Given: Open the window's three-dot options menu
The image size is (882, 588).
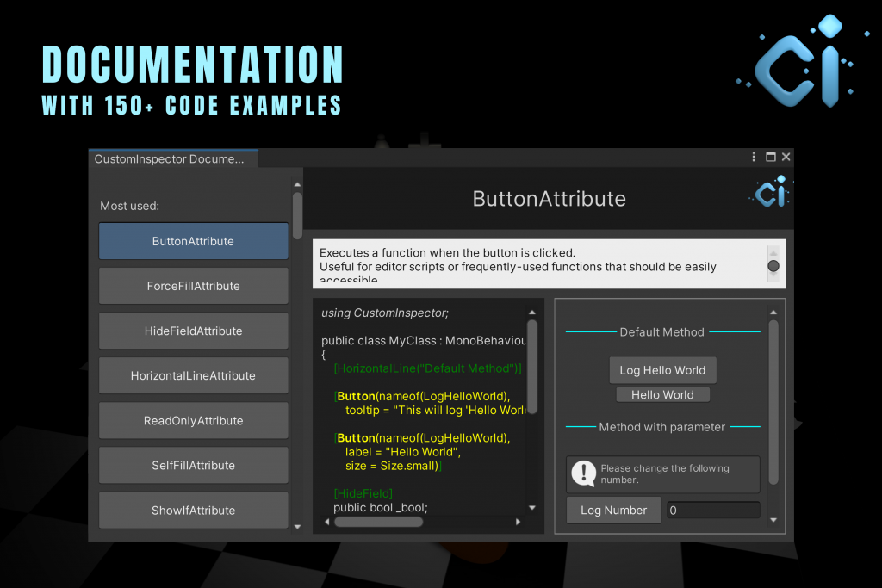Looking at the screenshot, I should coord(754,157).
